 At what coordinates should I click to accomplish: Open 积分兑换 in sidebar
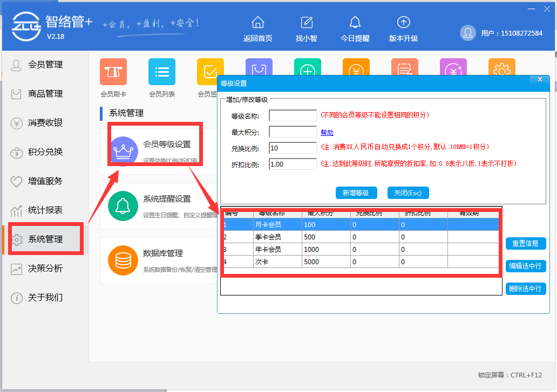click(x=45, y=152)
